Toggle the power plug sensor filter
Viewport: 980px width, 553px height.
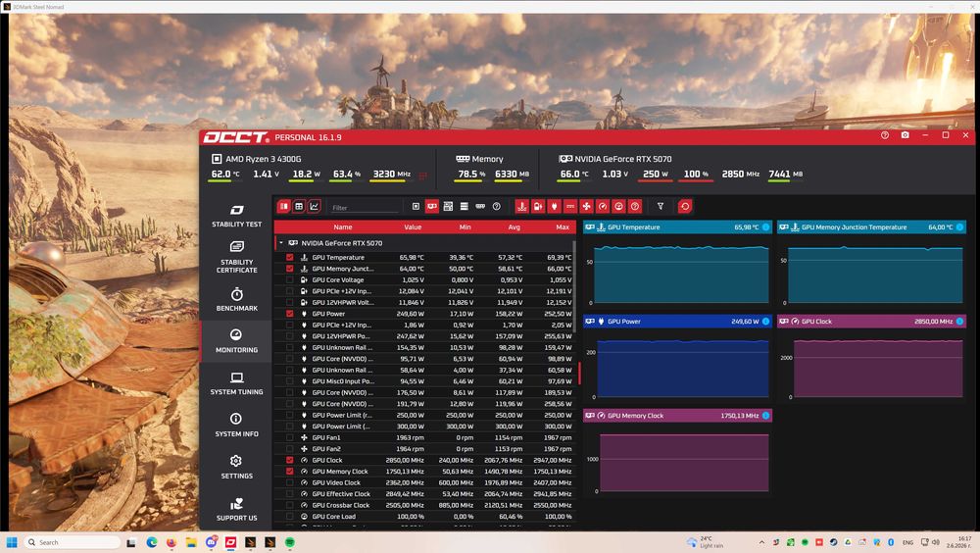point(555,207)
